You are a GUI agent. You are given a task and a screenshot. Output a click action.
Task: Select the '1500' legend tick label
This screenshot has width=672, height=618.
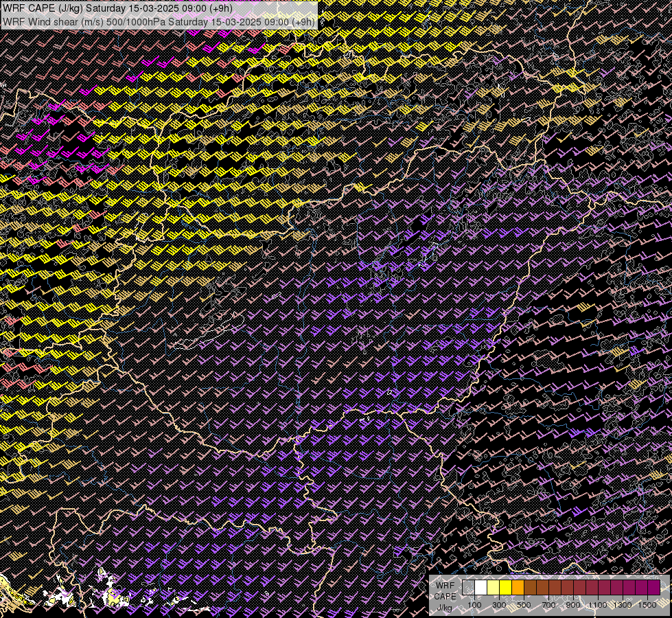pyautogui.click(x=647, y=605)
